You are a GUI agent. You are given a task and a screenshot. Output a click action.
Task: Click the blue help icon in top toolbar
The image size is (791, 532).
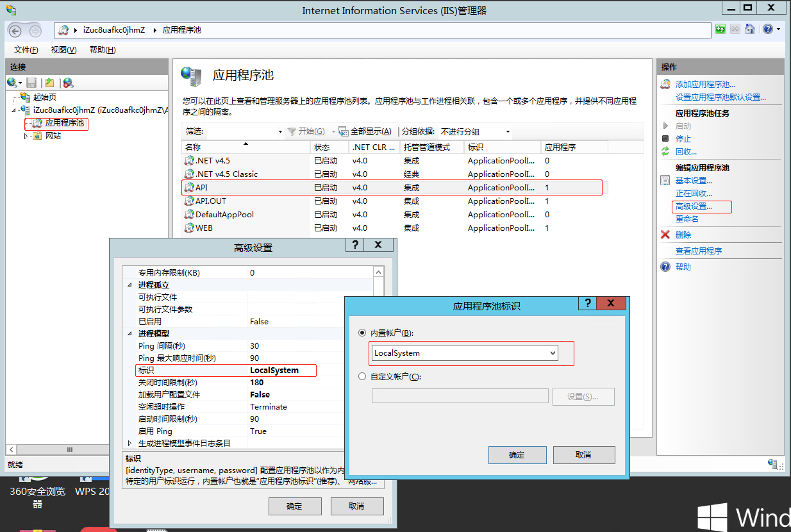[768, 29]
